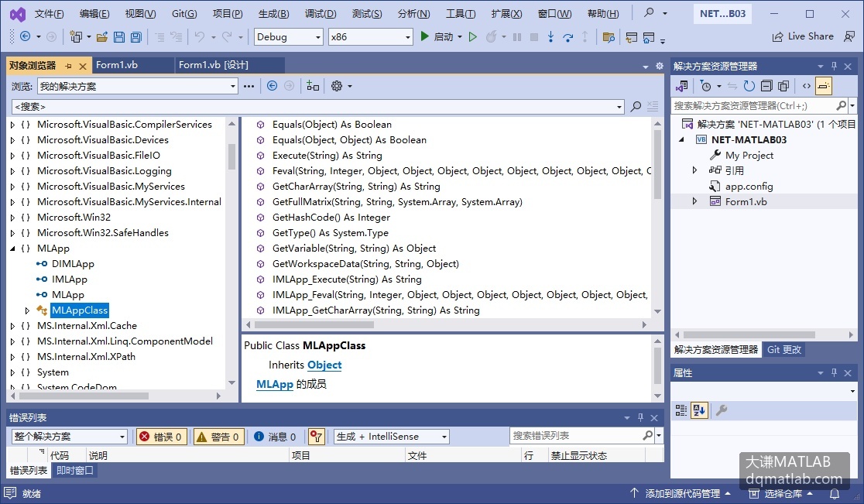Click the Stop debugging square icon

(x=533, y=37)
